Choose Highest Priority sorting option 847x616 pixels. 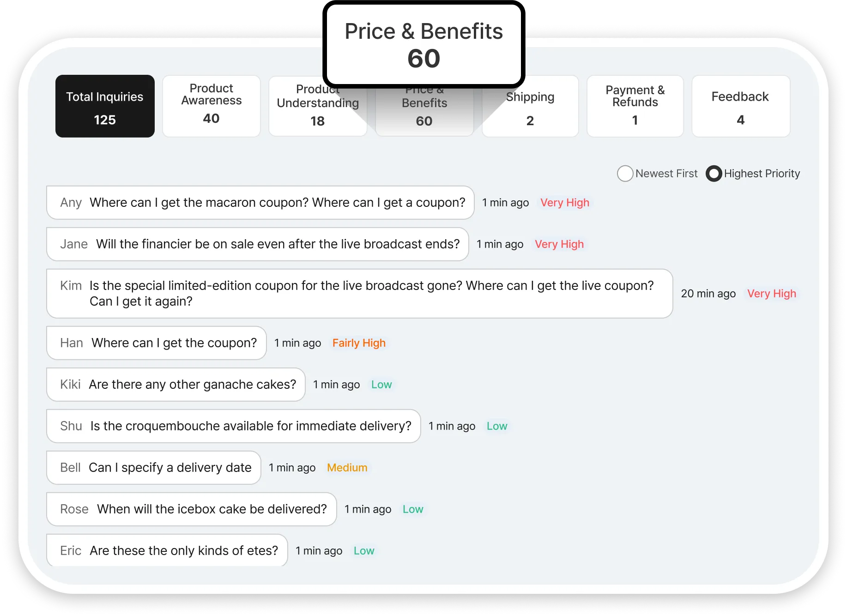point(714,174)
